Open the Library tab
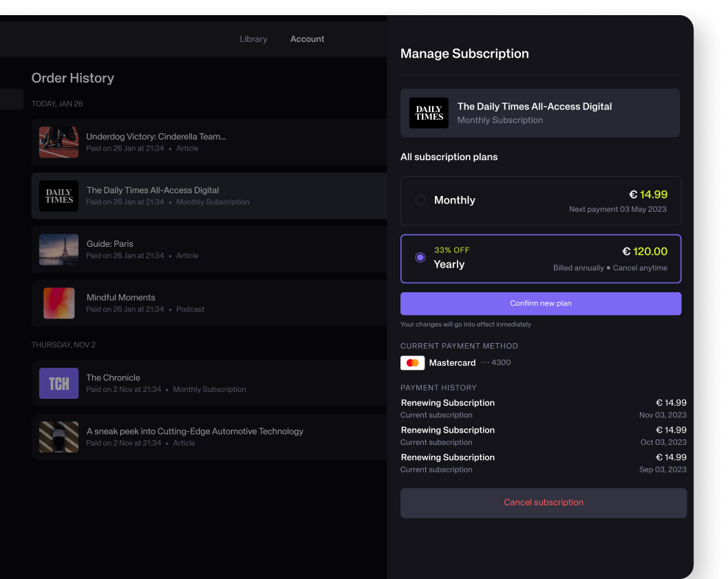The image size is (728, 579). (x=253, y=39)
